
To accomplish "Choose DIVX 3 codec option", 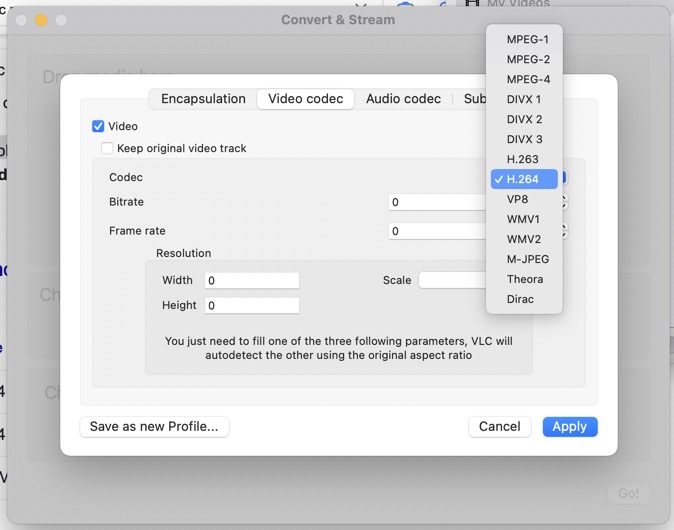I will click(524, 139).
